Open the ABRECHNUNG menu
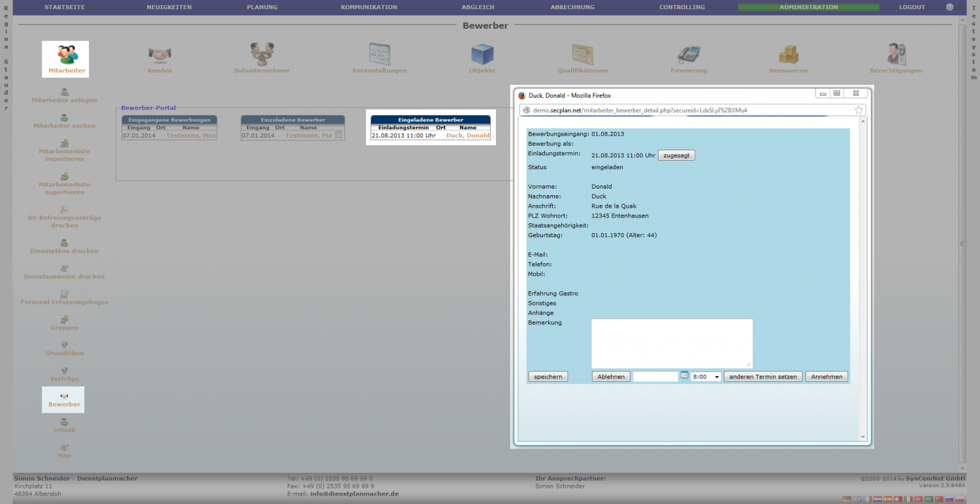Screen dimensions: 980x504 pos(572,7)
